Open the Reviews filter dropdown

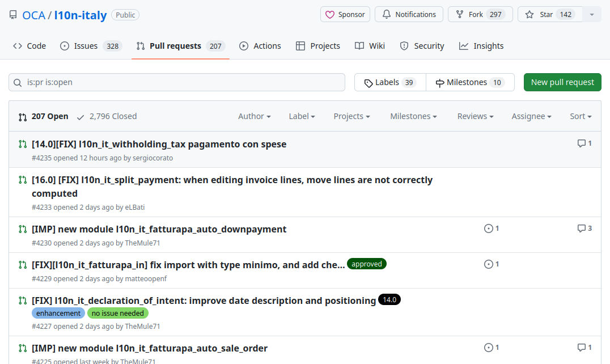tap(476, 116)
